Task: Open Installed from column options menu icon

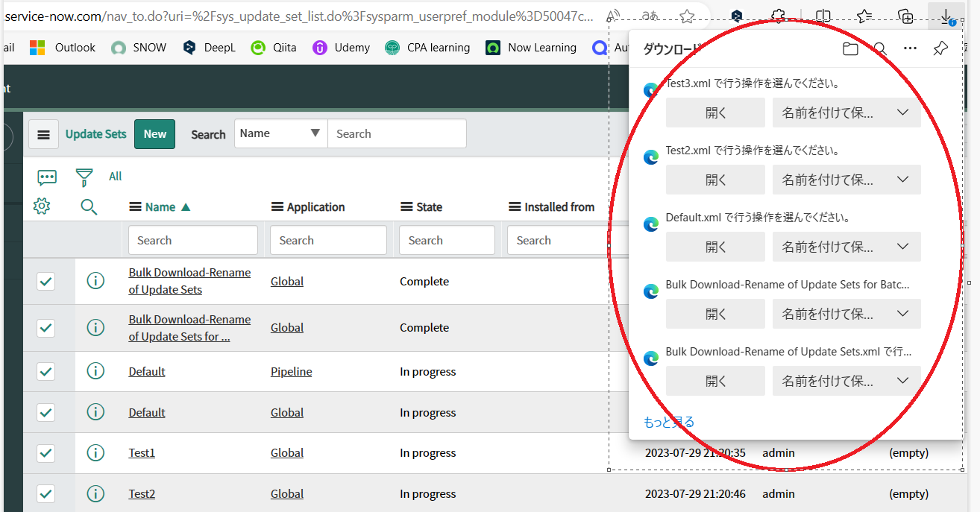Action: click(x=515, y=207)
